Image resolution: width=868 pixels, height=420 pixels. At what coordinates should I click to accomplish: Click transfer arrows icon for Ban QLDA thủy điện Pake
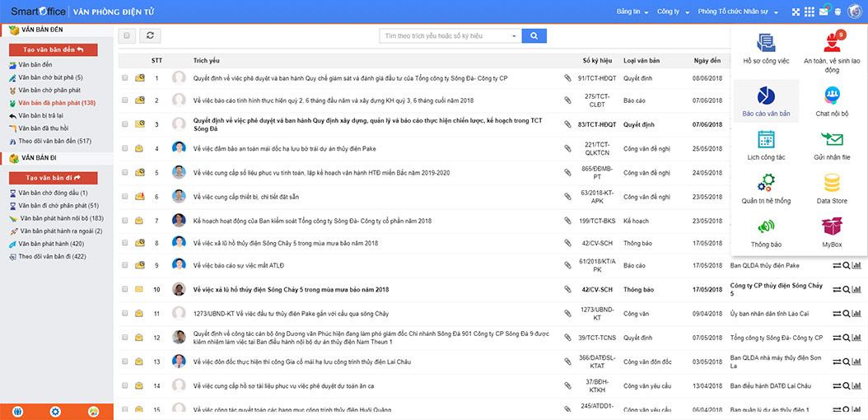[x=837, y=266]
